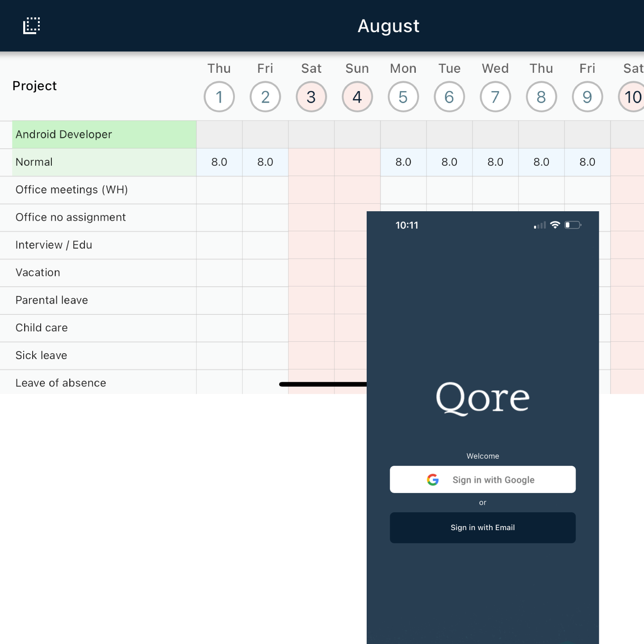Select the Office no assignment row

(x=98, y=217)
